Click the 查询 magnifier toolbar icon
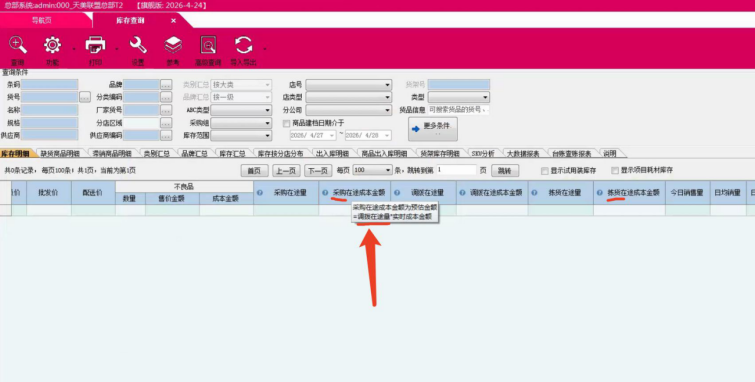Screen dimensions: 755x382 tap(18, 45)
